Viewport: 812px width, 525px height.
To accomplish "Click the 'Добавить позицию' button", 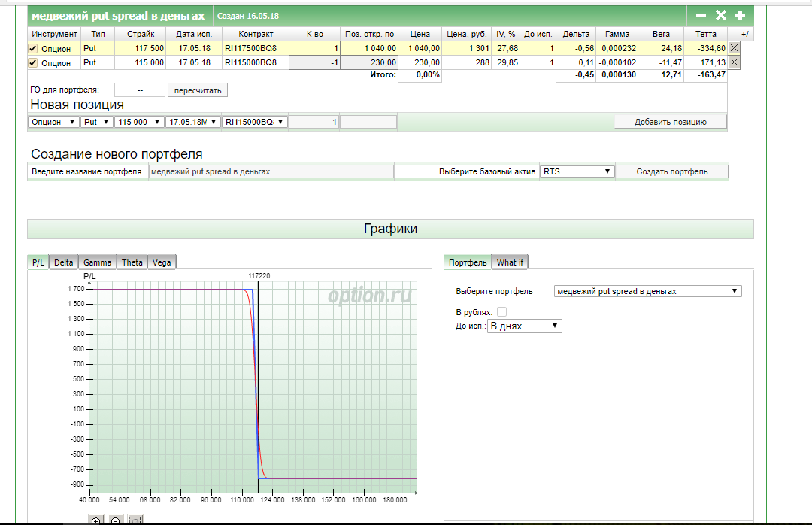I will pos(670,122).
